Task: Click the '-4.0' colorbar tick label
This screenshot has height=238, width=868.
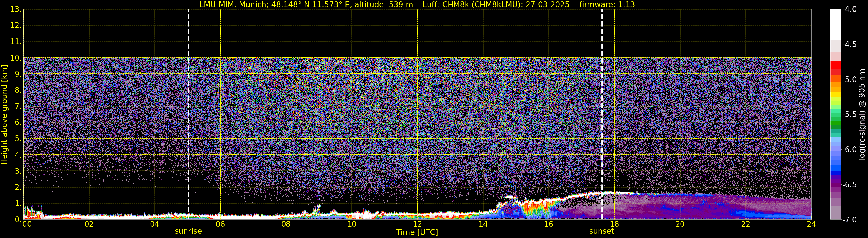Action: (850, 10)
